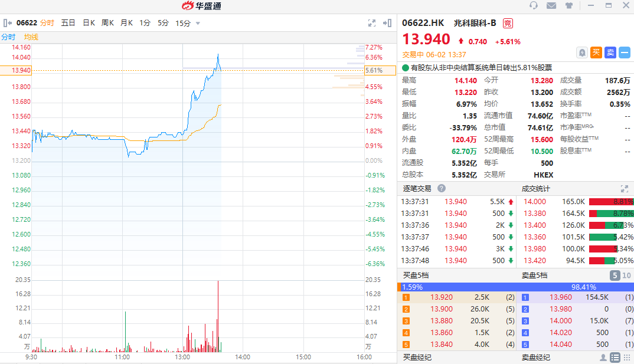634x364 pixels.
Task: Set a price alert with the bell icon
Action: pos(582,53)
